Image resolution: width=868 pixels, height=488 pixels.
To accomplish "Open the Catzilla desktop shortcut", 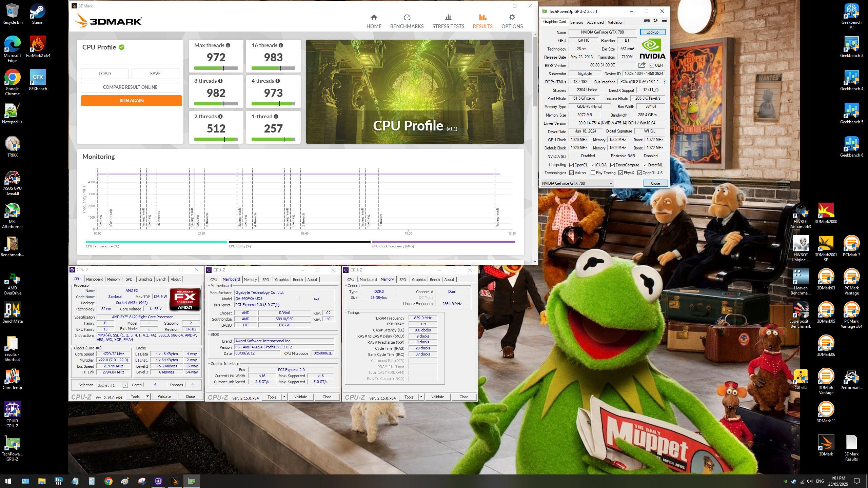I will (801, 380).
